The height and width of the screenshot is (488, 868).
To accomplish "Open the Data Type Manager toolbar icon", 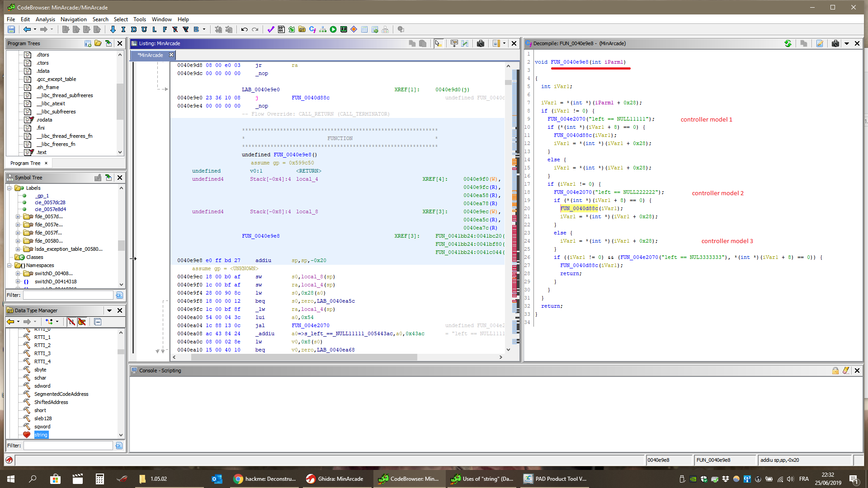I will [x=302, y=29].
